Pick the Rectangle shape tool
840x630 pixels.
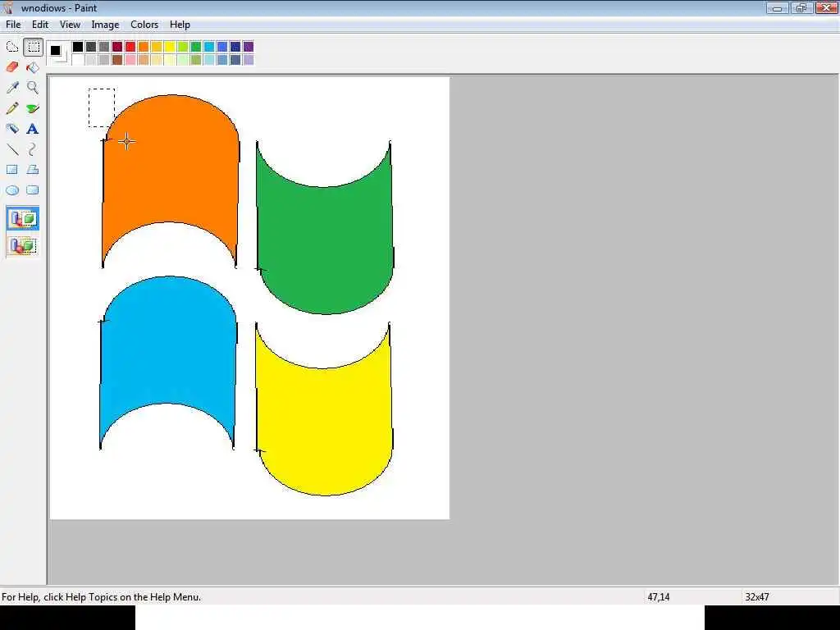click(x=12, y=169)
